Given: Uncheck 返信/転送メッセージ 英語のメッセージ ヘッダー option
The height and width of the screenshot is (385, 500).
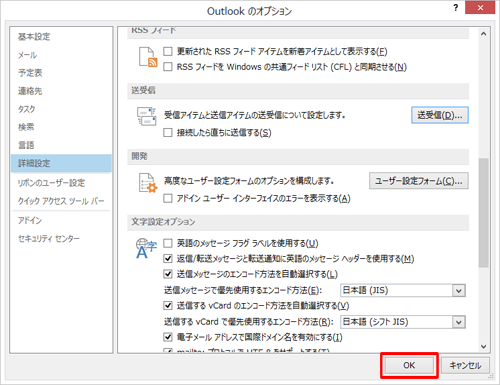Looking at the screenshot, I should click(168, 259).
